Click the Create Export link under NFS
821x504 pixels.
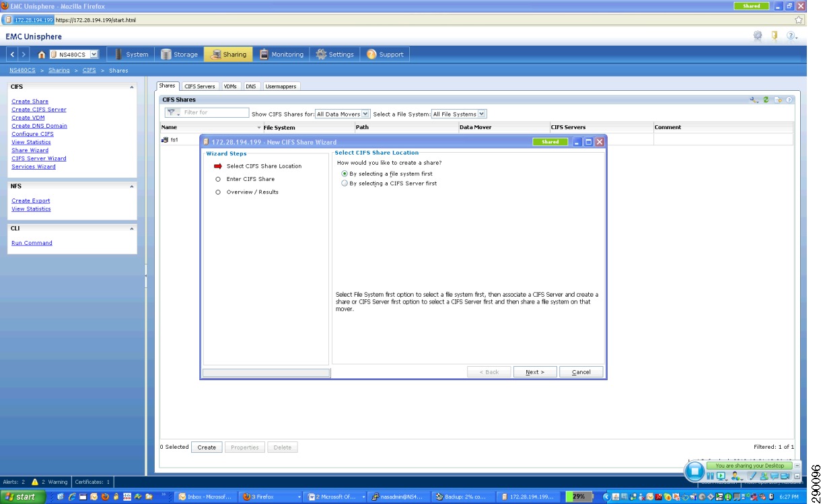(31, 201)
